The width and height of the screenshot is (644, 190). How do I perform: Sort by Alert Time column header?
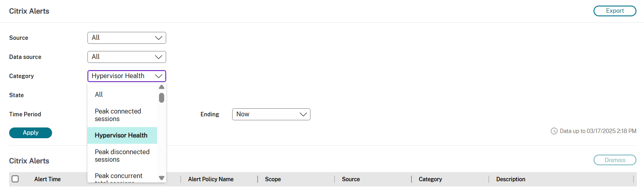point(47,179)
